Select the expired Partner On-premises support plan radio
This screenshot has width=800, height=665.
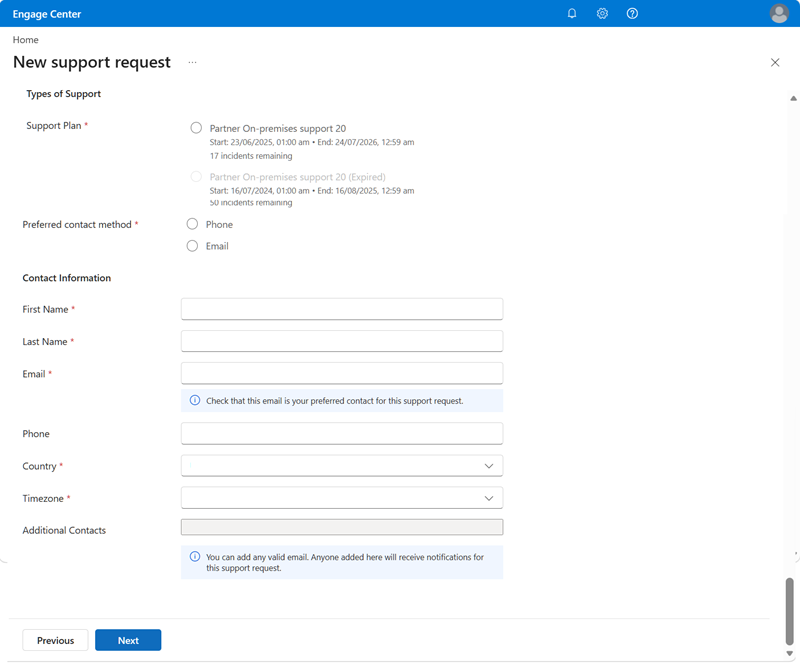coord(196,177)
